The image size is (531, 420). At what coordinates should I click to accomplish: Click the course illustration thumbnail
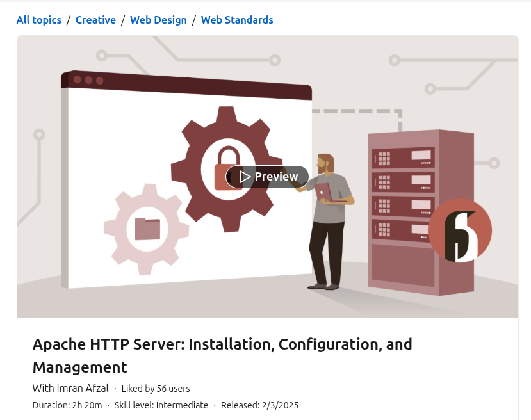pos(268,176)
